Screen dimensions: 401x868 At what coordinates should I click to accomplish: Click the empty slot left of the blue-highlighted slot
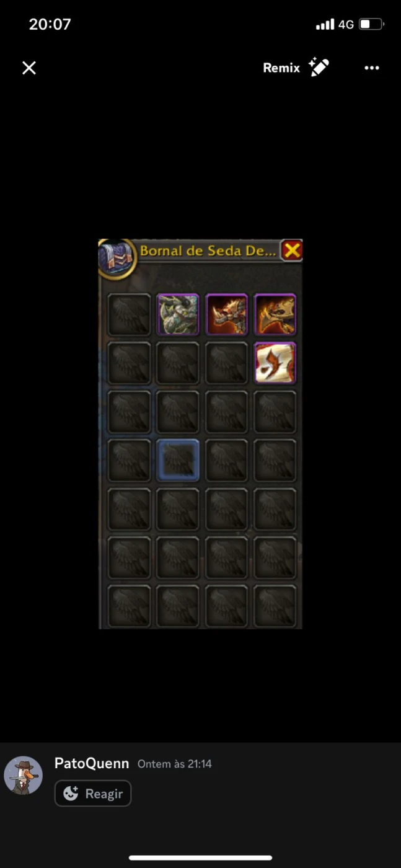pyautogui.click(x=130, y=460)
